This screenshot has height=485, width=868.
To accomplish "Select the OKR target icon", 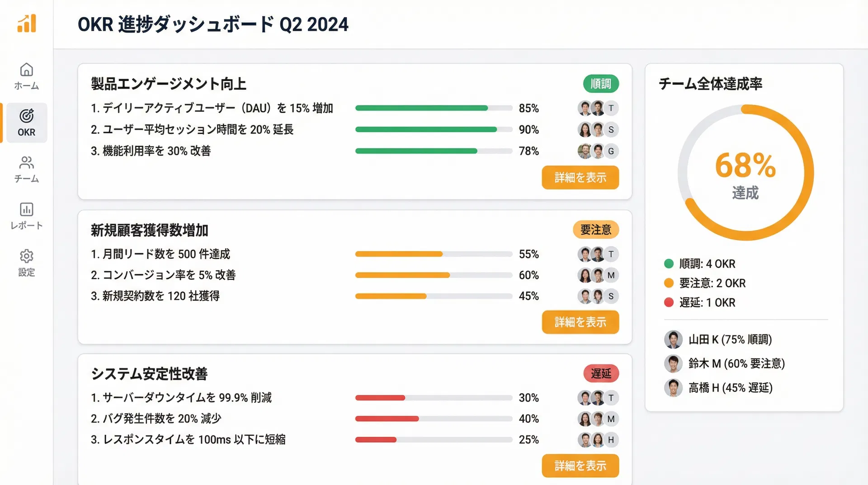I will (x=27, y=116).
